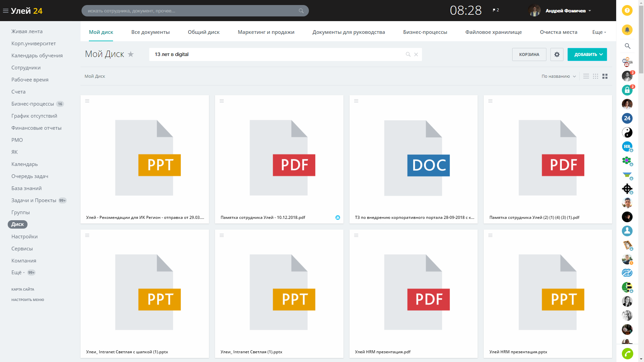644x362 pixels.
Task: Open the Улей 24 logo home link
Action: point(26,11)
